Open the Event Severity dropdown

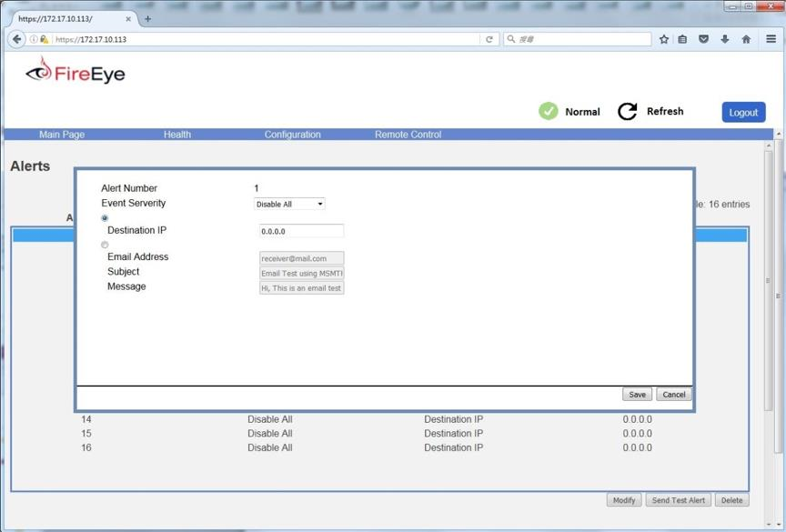coord(289,204)
